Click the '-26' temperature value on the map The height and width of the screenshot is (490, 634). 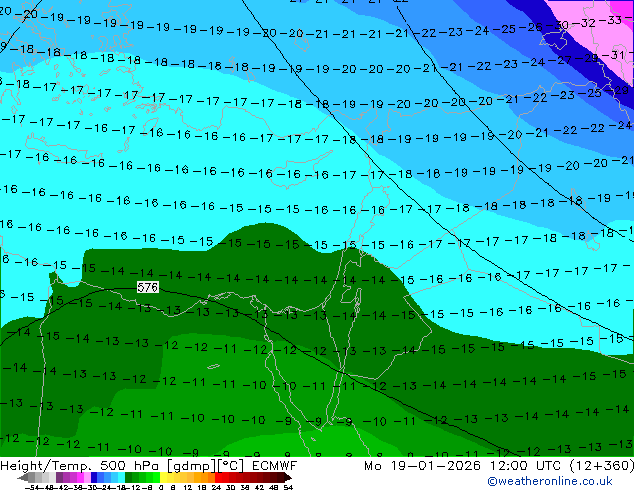pos(530,27)
